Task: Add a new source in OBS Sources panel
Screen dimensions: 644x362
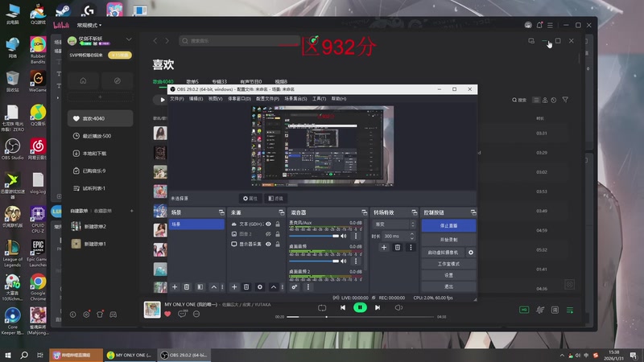Action: tap(234, 287)
